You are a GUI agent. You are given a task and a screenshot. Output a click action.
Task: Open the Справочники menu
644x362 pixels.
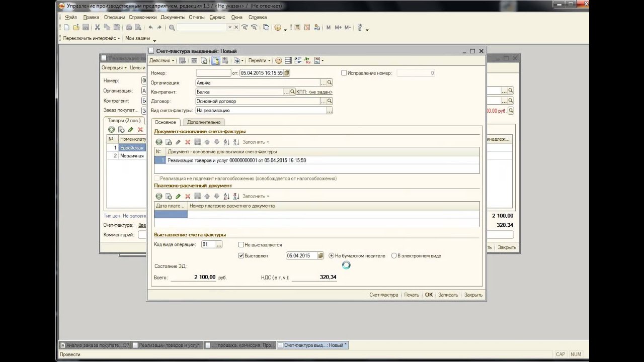tap(143, 17)
